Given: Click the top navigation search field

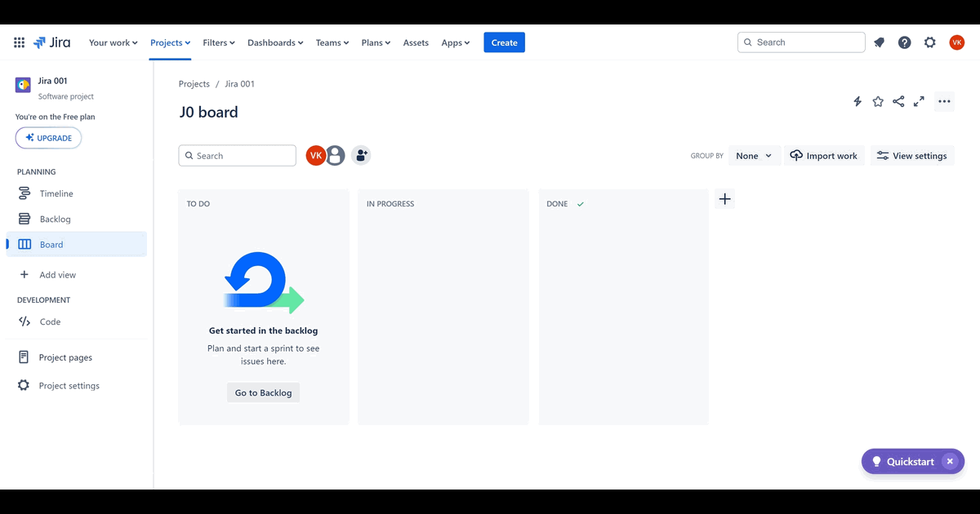Looking at the screenshot, I should point(801,42).
